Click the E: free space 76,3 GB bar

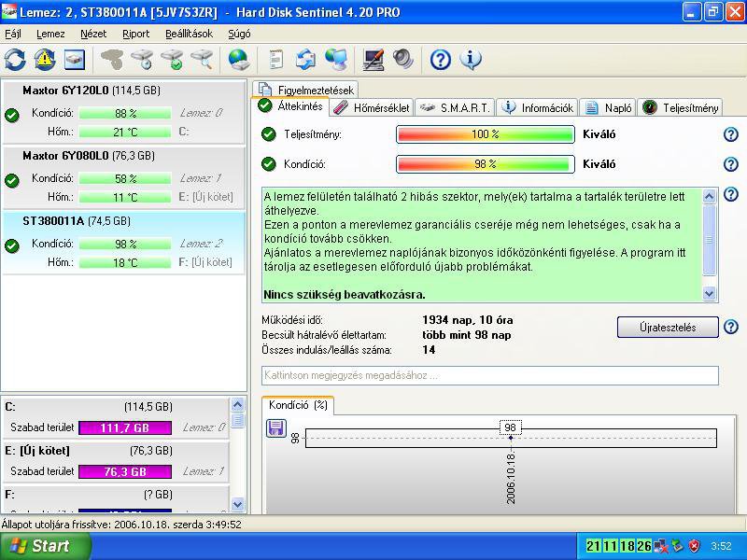[x=125, y=471]
